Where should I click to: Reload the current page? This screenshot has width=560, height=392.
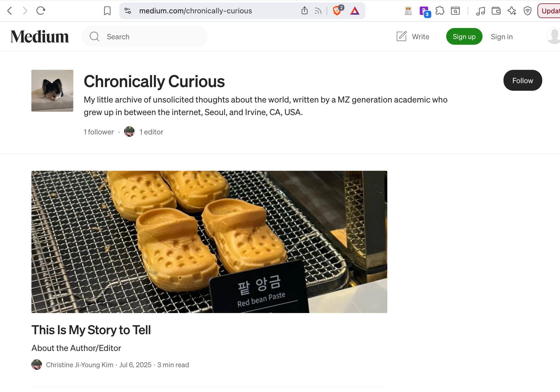[41, 11]
